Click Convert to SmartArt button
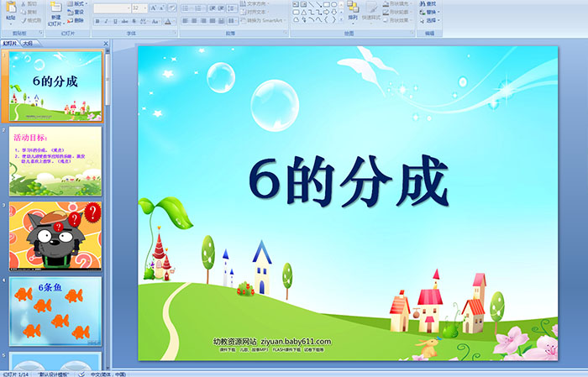This screenshot has height=377, width=588. pos(262,20)
